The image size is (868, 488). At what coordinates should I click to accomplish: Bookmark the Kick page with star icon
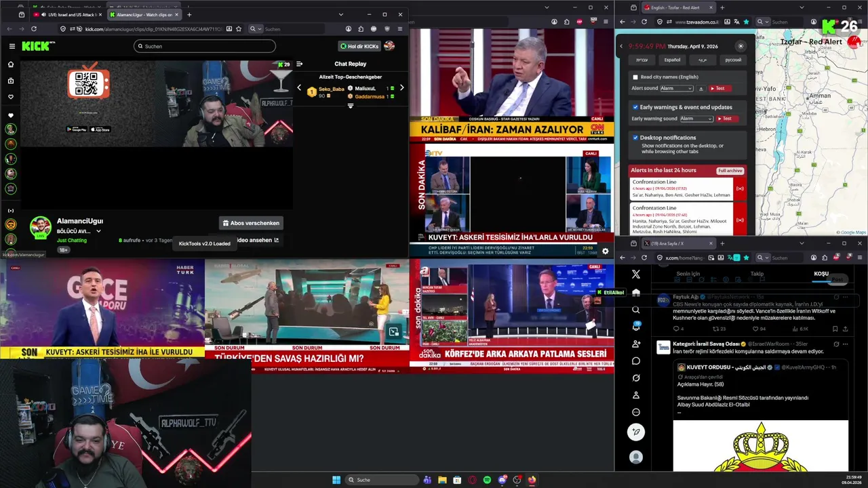point(239,29)
